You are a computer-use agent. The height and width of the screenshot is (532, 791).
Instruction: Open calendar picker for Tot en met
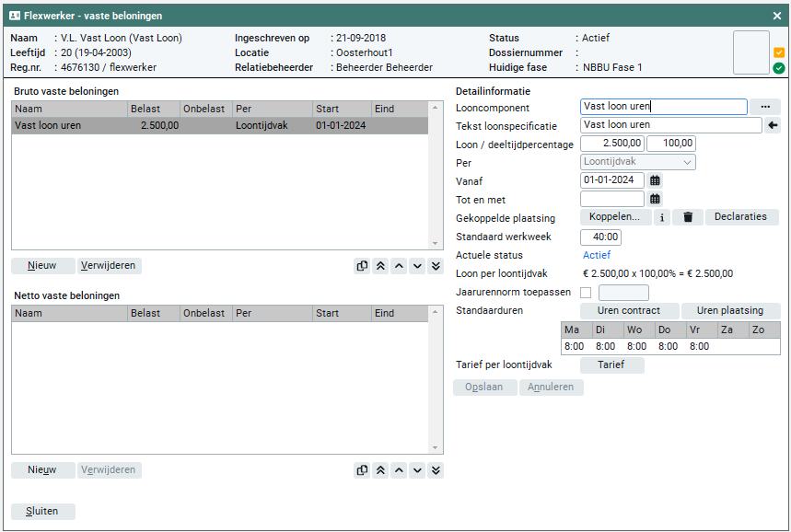tap(655, 199)
